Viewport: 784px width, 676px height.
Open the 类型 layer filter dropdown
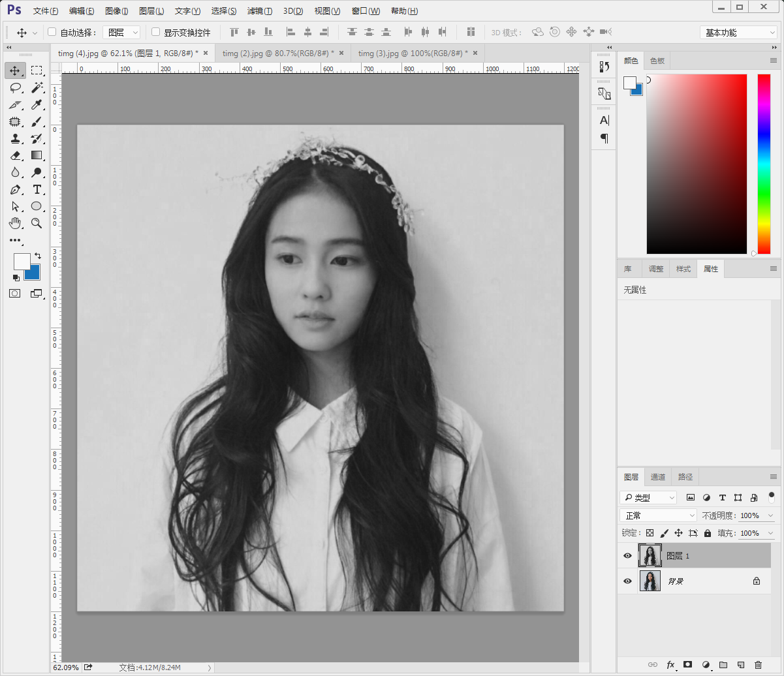[649, 498]
